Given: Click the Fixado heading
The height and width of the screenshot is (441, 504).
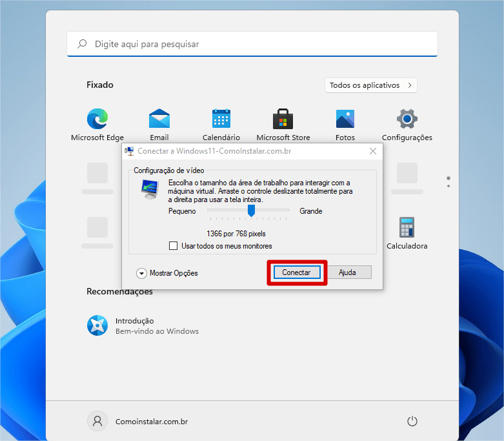Looking at the screenshot, I should coord(100,85).
